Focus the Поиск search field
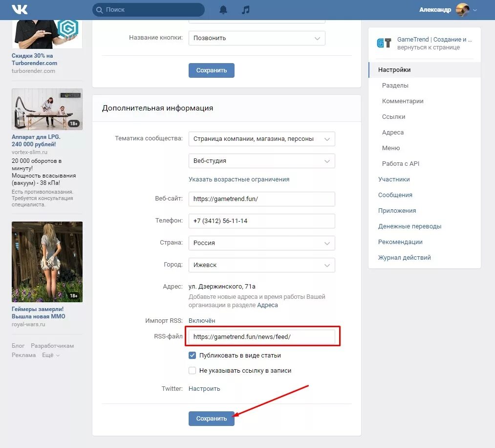Image resolution: width=495 pixels, height=448 pixels. tap(149, 10)
